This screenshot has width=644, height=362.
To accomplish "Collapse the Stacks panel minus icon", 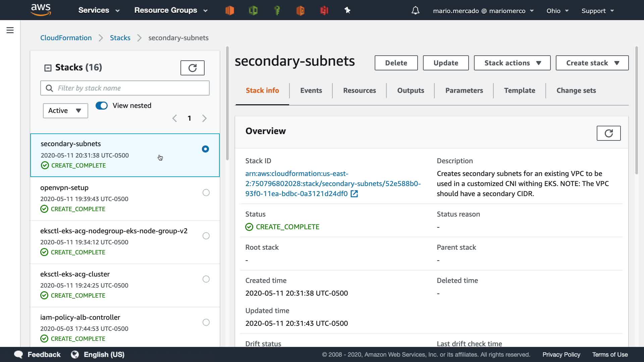I will click(48, 68).
